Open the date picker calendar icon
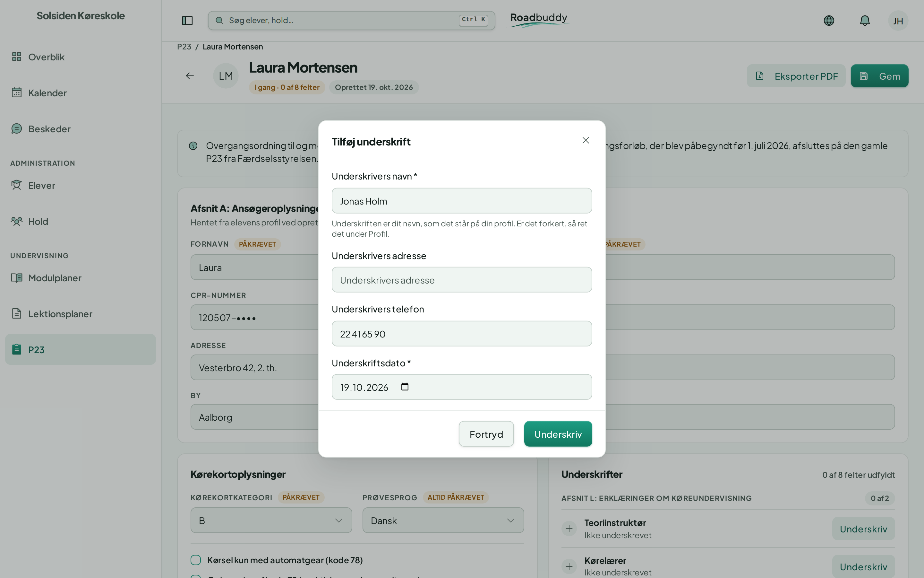The width and height of the screenshot is (924, 578). [x=405, y=387]
